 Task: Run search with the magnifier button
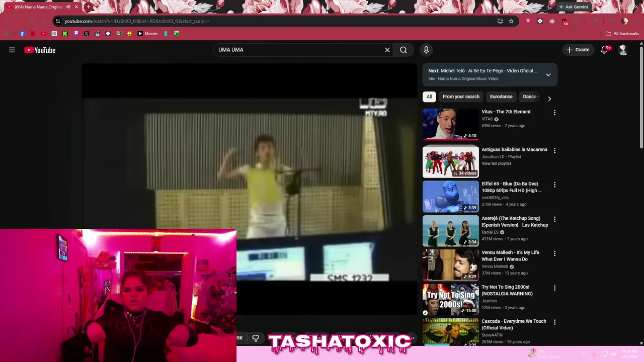click(404, 50)
